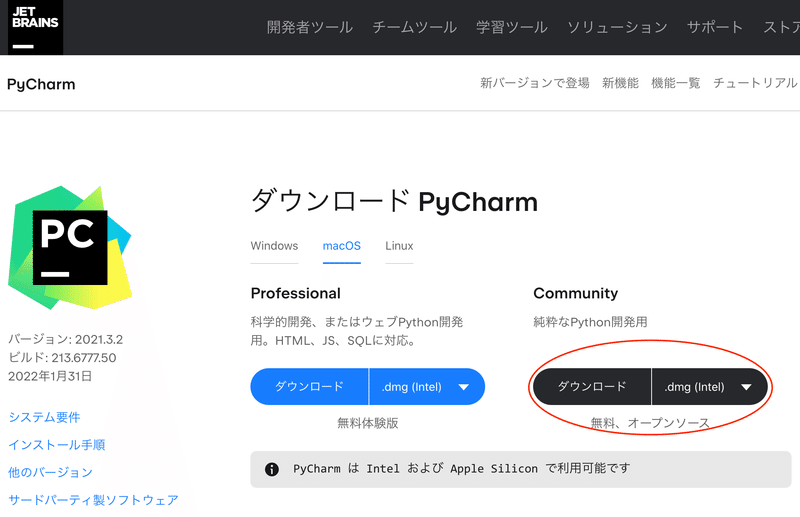Viewport: 800px width, 517px height.
Task: Click the 無料体験版 caption
Action: 368,423
